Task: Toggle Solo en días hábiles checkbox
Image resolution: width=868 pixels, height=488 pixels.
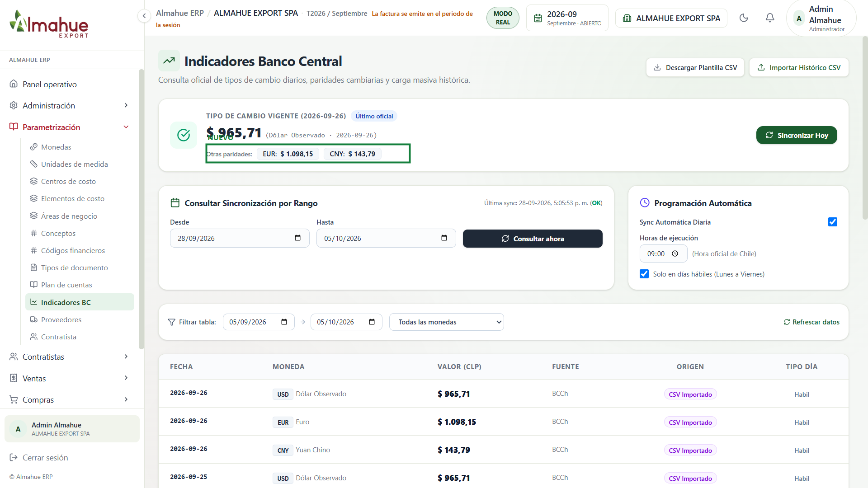Action: pyautogui.click(x=644, y=274)
